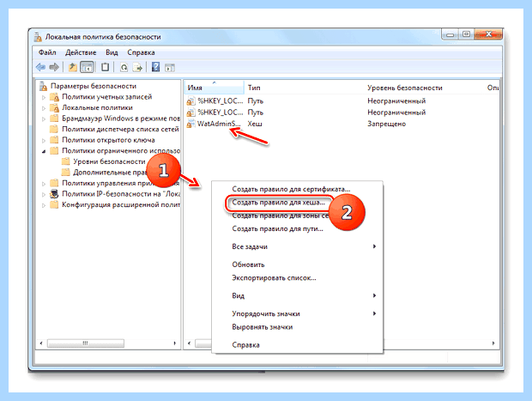This screenshot has width=532, height=401.
Task: Click the clipboard Paste toolbar icon
Action: 105,67
